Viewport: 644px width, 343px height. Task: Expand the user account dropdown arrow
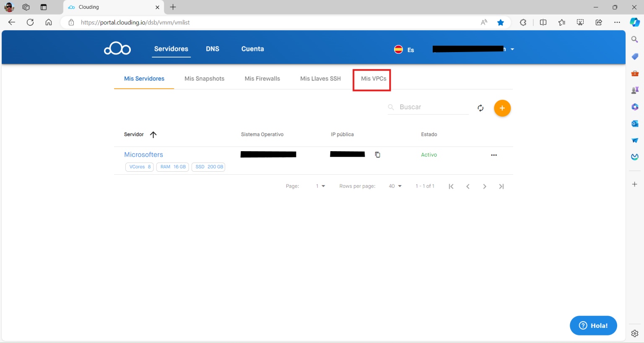pos(512,49)
